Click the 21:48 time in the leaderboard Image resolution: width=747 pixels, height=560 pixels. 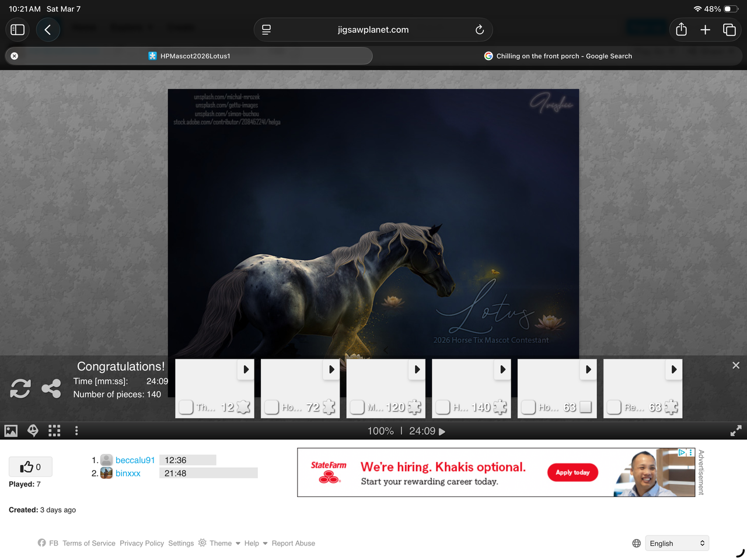click(175, 473)
